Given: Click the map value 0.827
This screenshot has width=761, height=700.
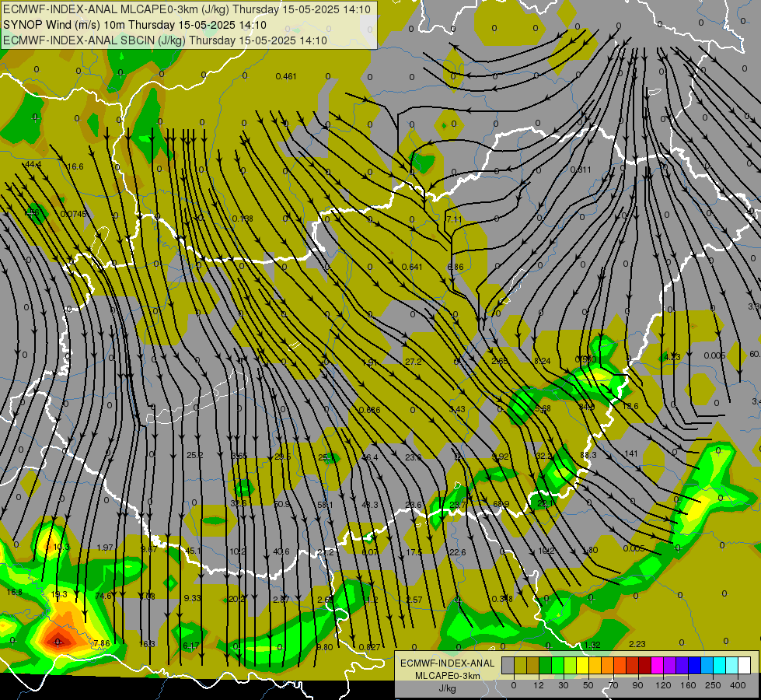Looking at the screenshot, I should pos(369,647).
